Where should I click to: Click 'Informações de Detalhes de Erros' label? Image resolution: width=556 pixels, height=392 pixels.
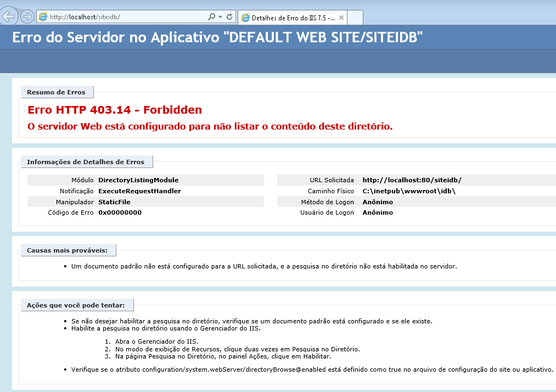point(86,162)
